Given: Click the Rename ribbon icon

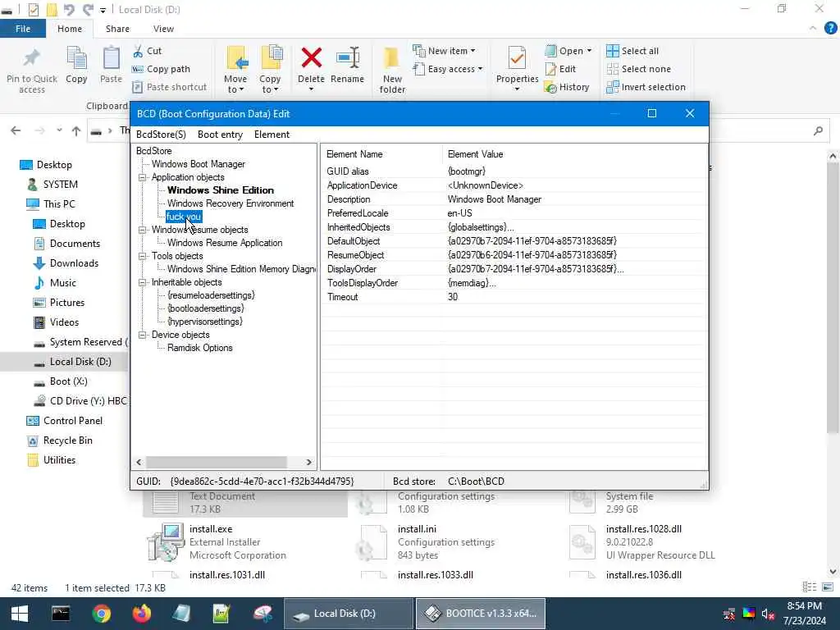Looking at the screenshot, I should [x=348, y=58].
